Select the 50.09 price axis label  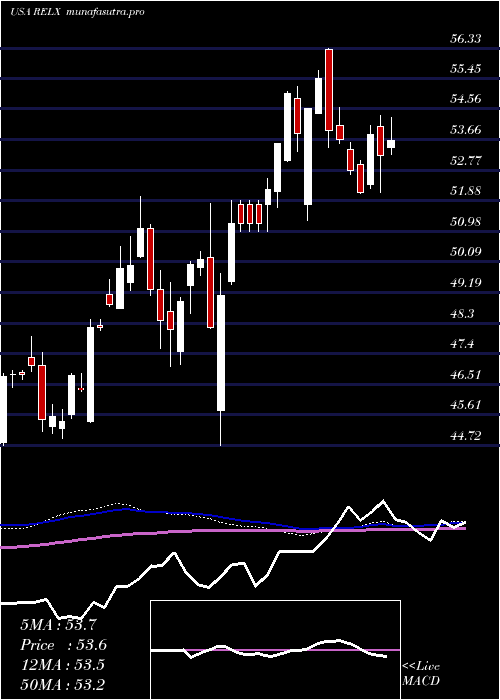(465, 252)
